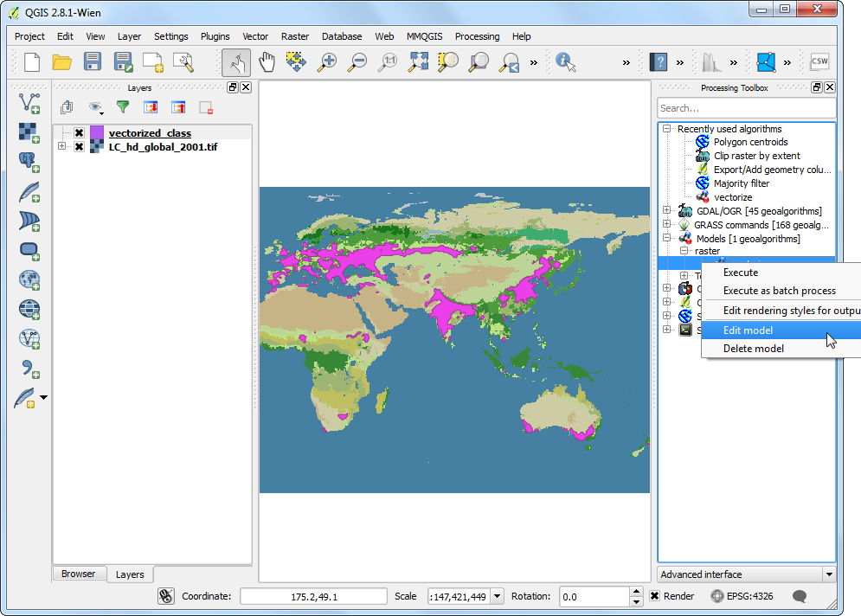This screenshot has width=861, height=616.
Task: Click the Zoom Full extent icon
Action: tap(419, 61)
